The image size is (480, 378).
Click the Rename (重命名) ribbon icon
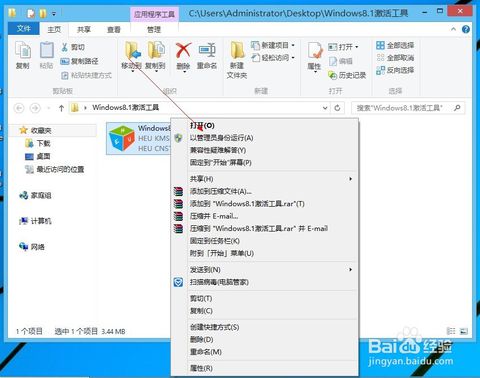click(207, 56)
